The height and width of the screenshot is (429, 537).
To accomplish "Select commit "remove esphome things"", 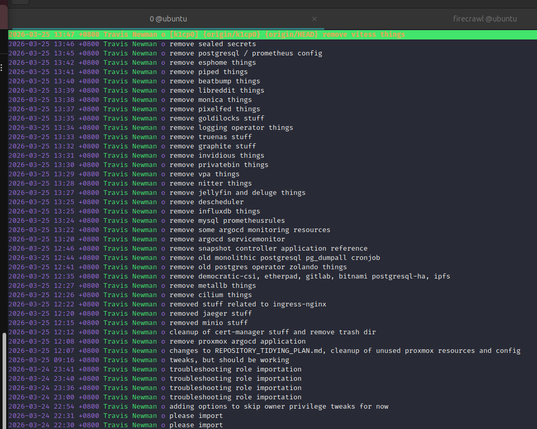I will tap(273, 62).
